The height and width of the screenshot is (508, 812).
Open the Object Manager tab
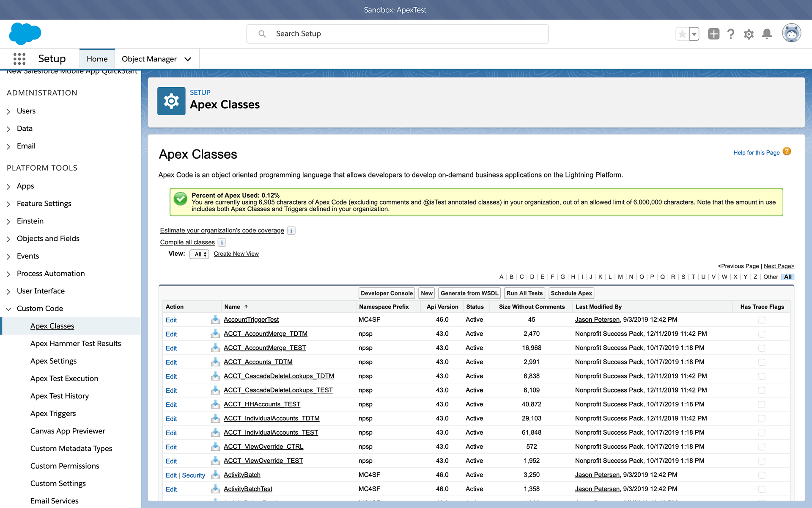click(x=149, y=59)
